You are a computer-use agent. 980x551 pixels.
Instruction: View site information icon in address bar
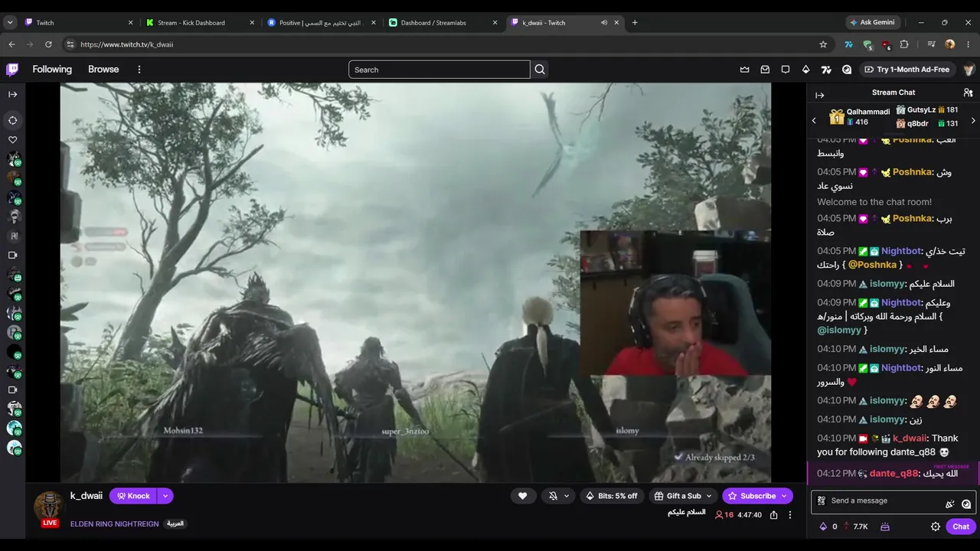coord(70,44)
